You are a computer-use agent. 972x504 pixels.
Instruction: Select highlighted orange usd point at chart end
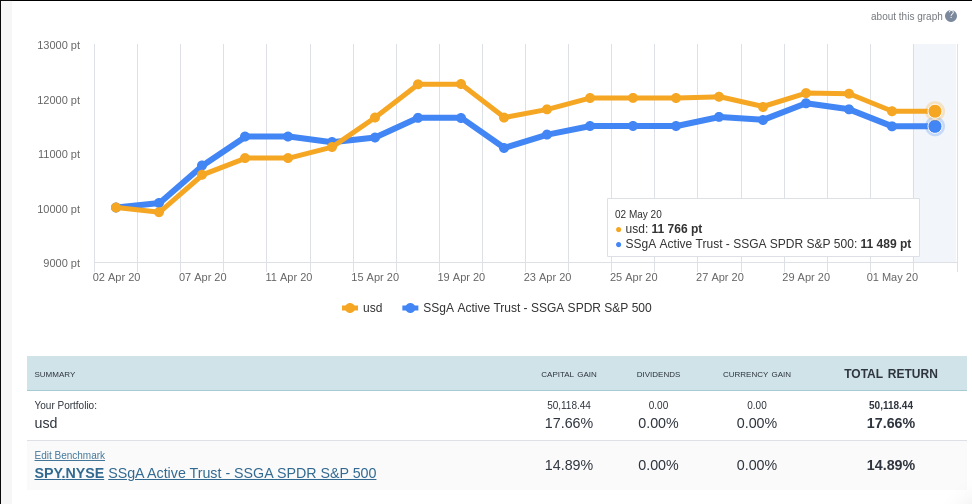click(934, 111)
